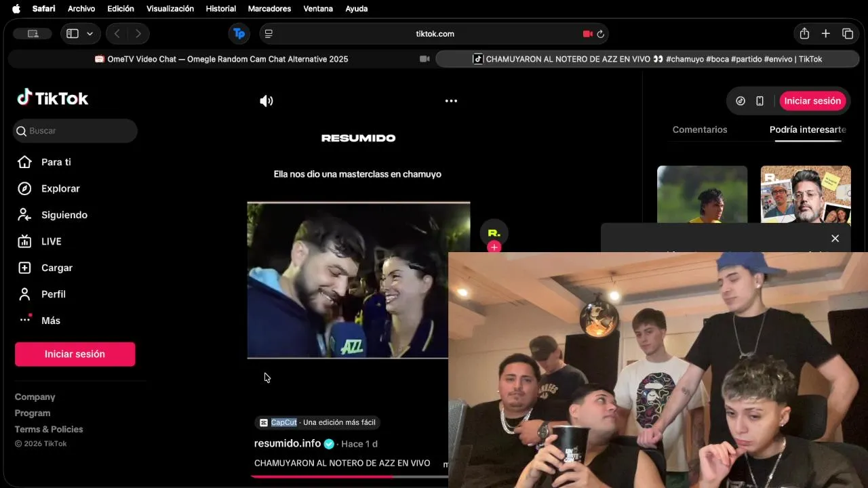Image resolution: width=868 pixels, height=488 pixels.
Task: Open the Apple menu
Action: click(16, 9)
